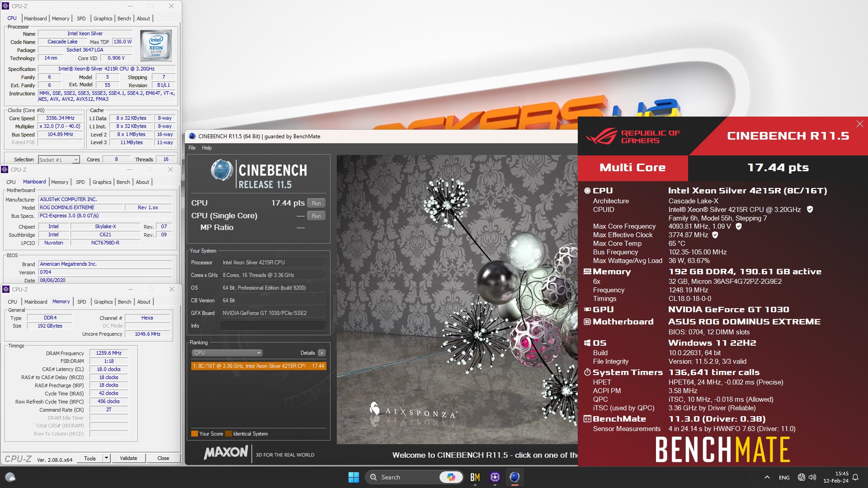Click the verified shield next to CPUID
868x488 pixels.
pos(810,209)
